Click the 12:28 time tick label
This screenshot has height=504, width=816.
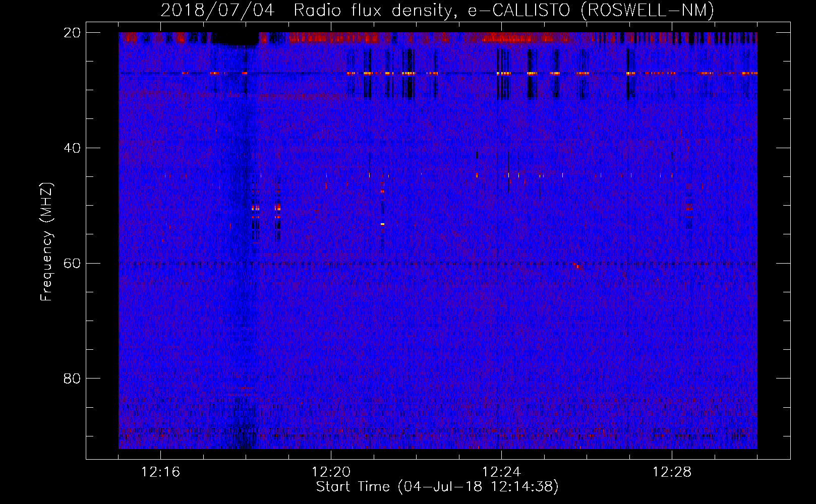point(672,472)
